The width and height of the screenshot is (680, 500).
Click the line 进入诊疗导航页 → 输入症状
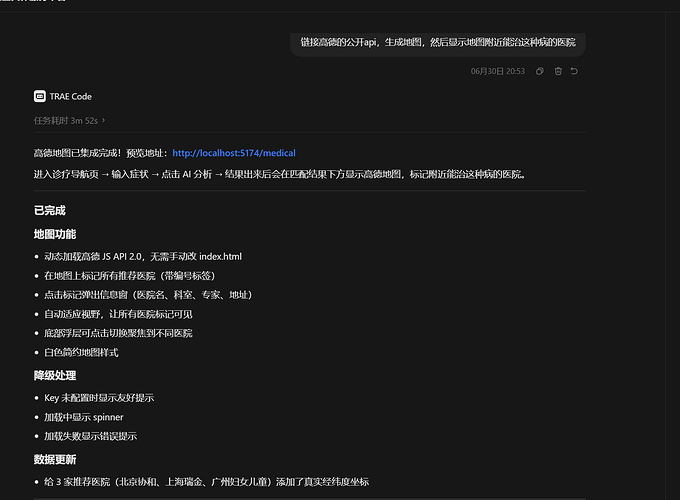(280, 174)
